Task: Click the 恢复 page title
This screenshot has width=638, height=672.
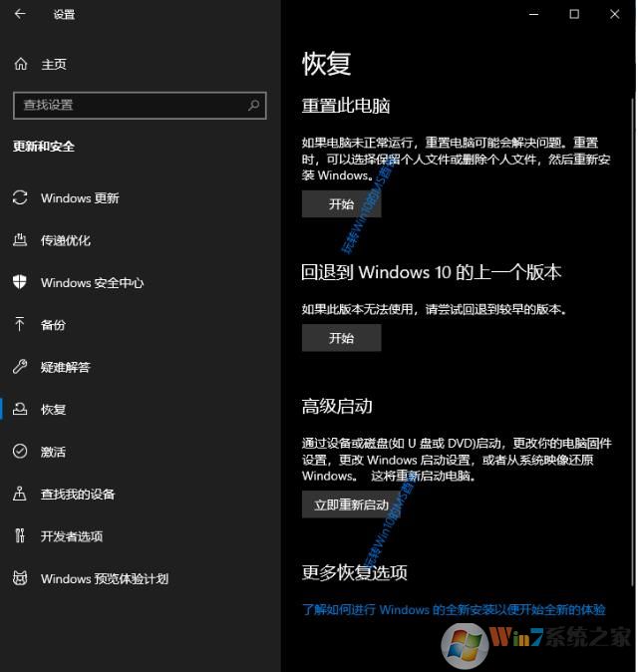Action: coord(327,64)
